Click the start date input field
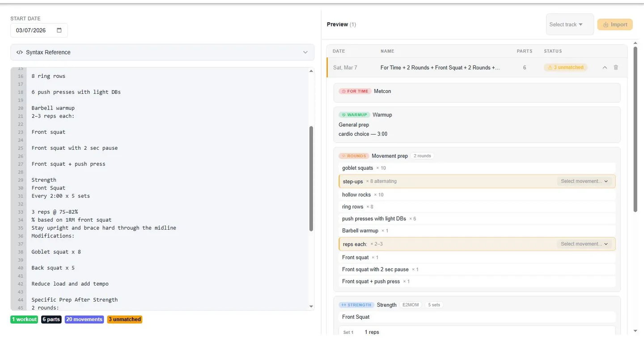 point(39,30)
